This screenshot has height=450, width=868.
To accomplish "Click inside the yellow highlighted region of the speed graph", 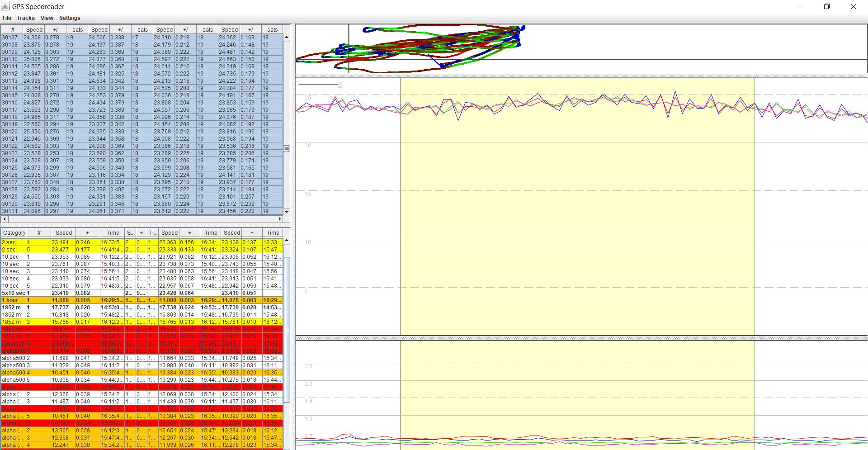I will click(x=577, y=204).
